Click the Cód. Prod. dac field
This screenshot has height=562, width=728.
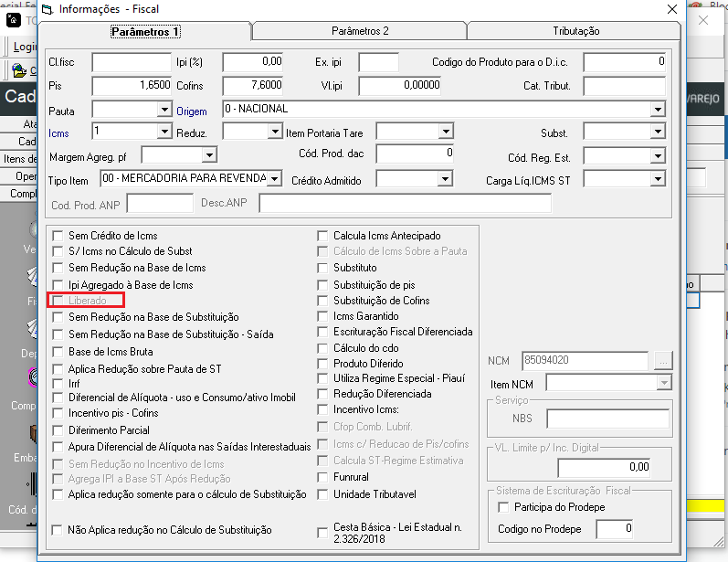click(415, 154)
